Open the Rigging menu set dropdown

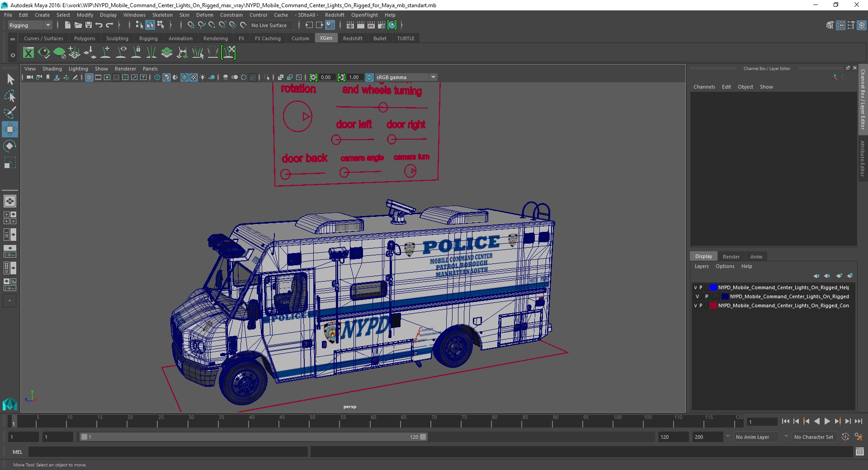coord(30,25)
